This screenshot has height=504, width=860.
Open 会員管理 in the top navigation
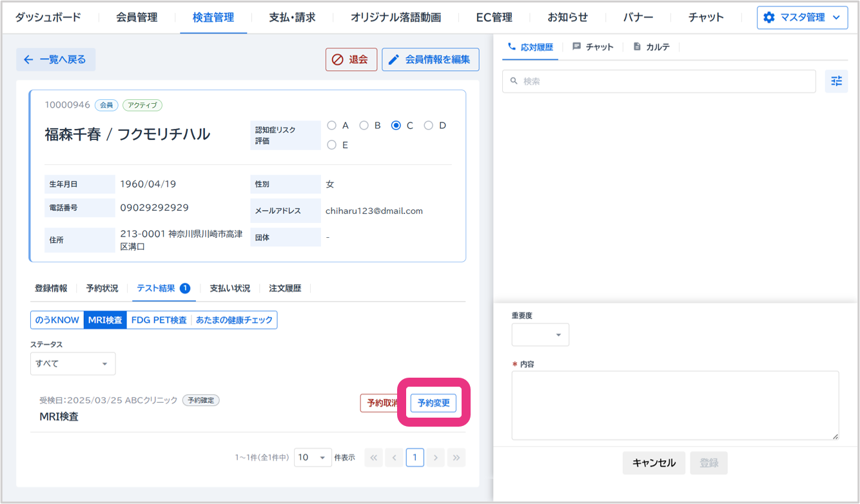coord(137,17)
